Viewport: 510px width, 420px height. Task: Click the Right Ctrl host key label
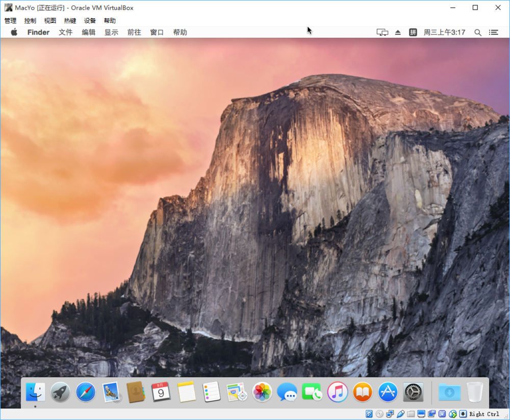484,414
